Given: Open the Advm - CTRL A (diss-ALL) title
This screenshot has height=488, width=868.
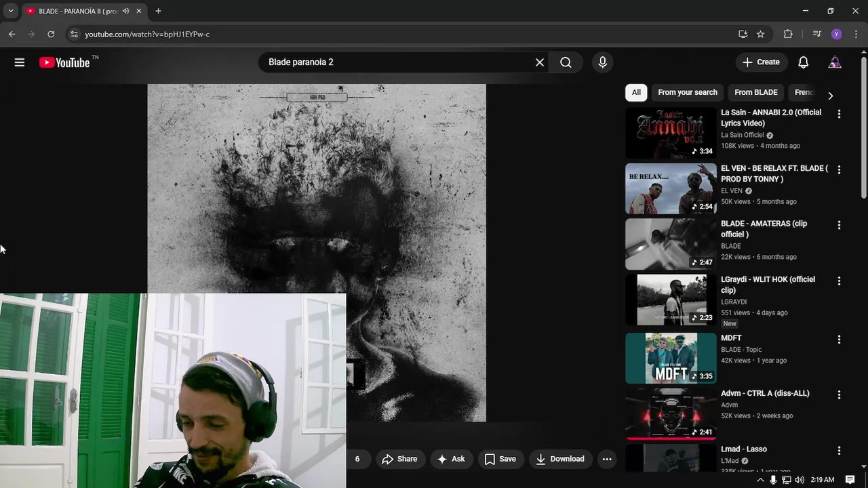Looking at the screenshot, I should pos(765,393).
